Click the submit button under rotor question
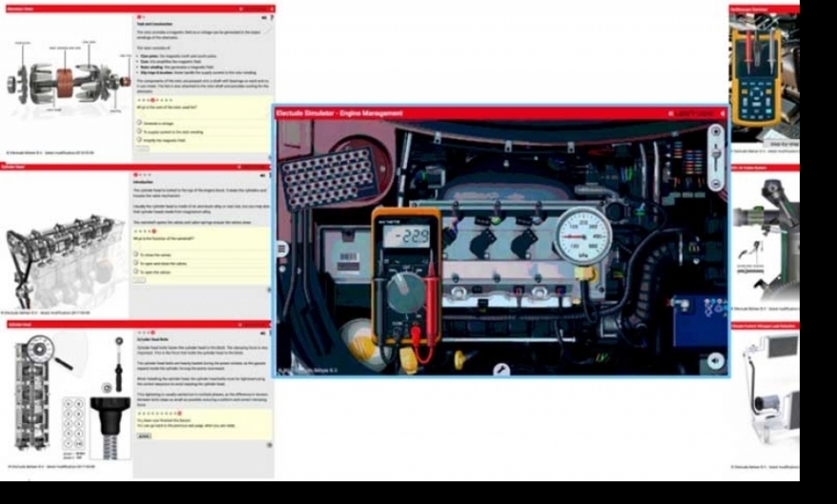Image resolution: width=837 pixels, height=504 pixels. 141,148
